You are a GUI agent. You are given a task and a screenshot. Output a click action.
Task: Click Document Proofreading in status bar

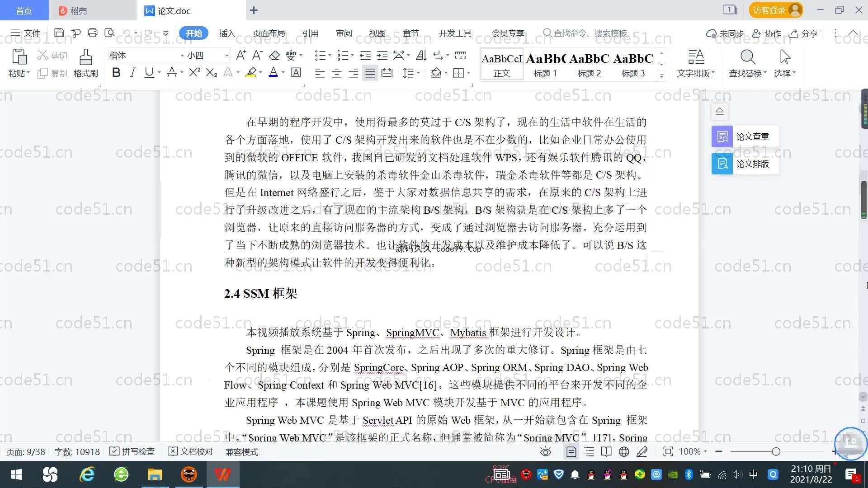pyautogui.click(x=190, y=451)
